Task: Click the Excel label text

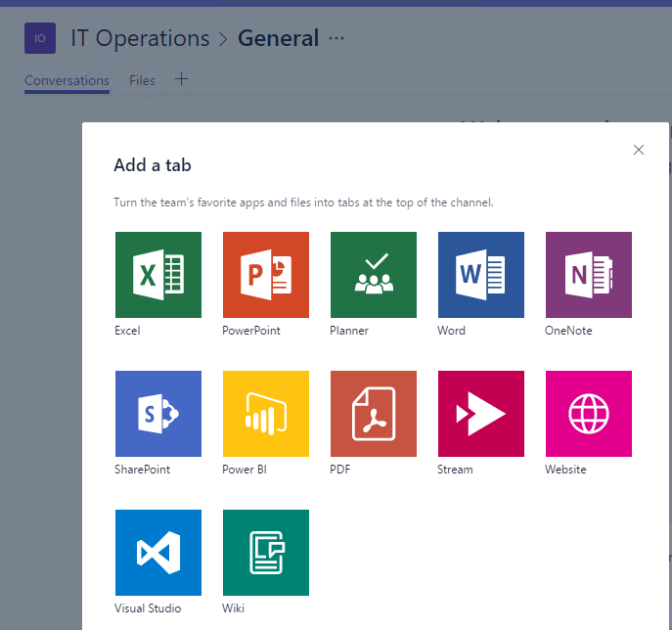Action: click(x=127, y=331)
